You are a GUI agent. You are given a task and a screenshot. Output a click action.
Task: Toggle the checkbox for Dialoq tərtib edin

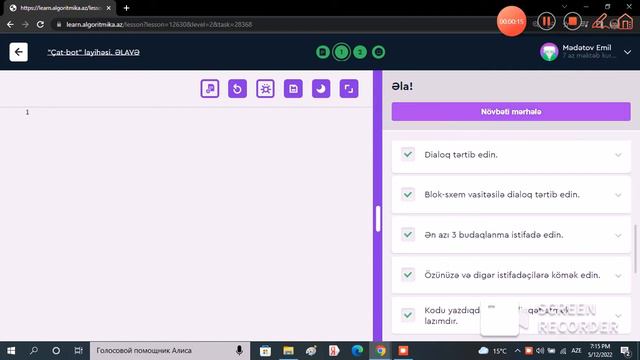(407, 154)
